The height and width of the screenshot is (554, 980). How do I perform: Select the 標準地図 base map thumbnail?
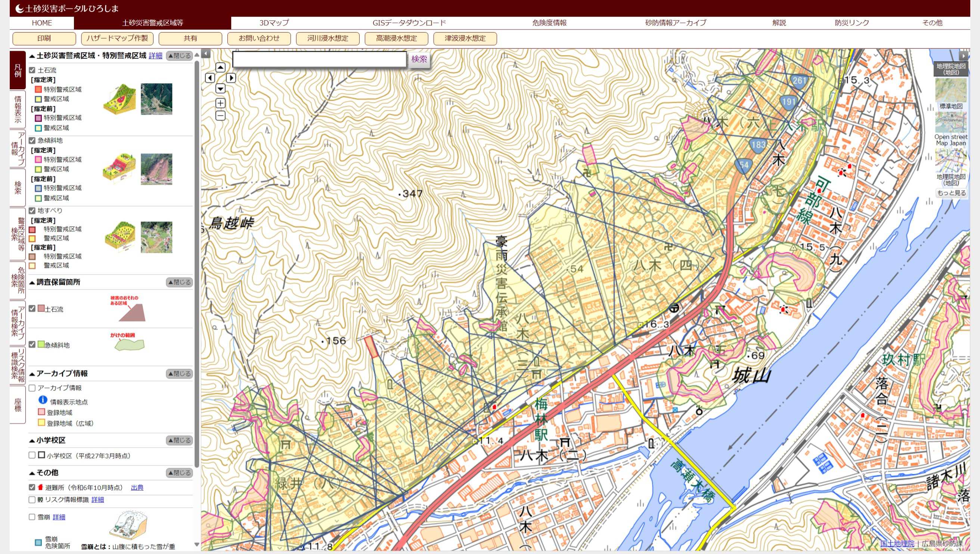coord(951,90)
